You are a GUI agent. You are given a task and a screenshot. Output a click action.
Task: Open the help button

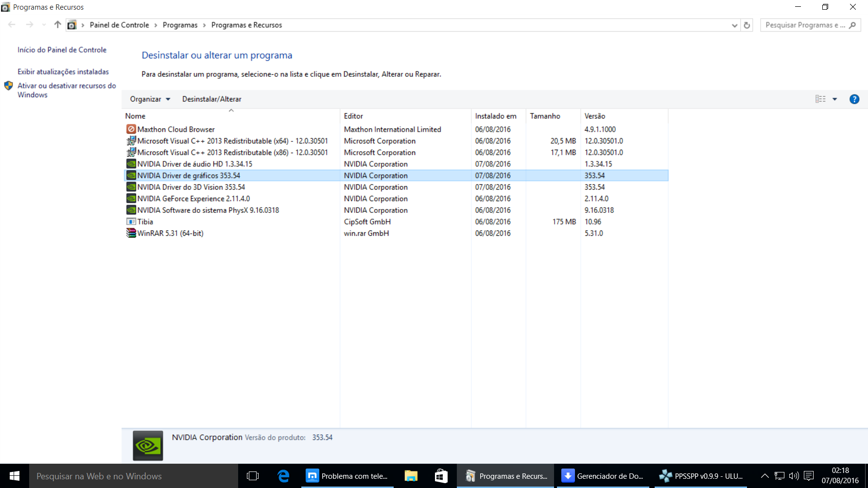tap(854, 99)
